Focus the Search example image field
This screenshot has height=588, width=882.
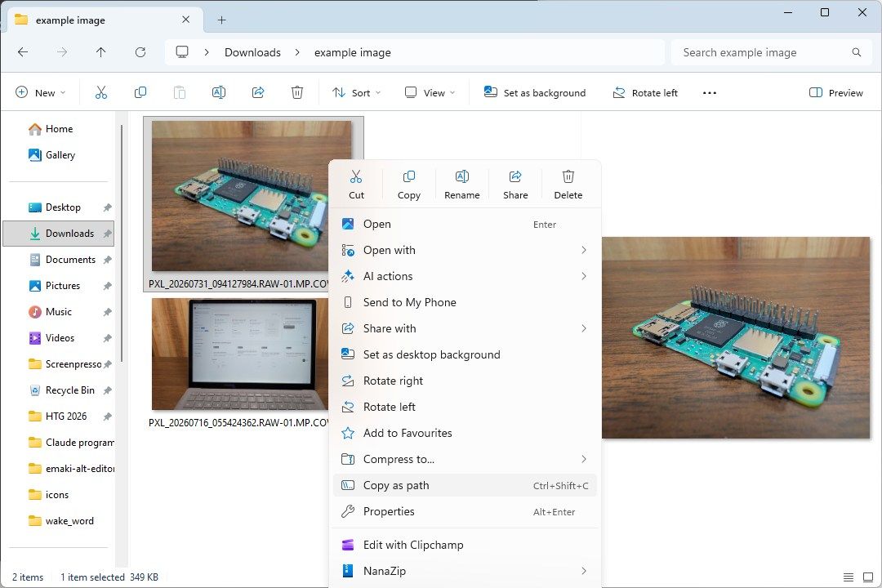click(772, 52)
